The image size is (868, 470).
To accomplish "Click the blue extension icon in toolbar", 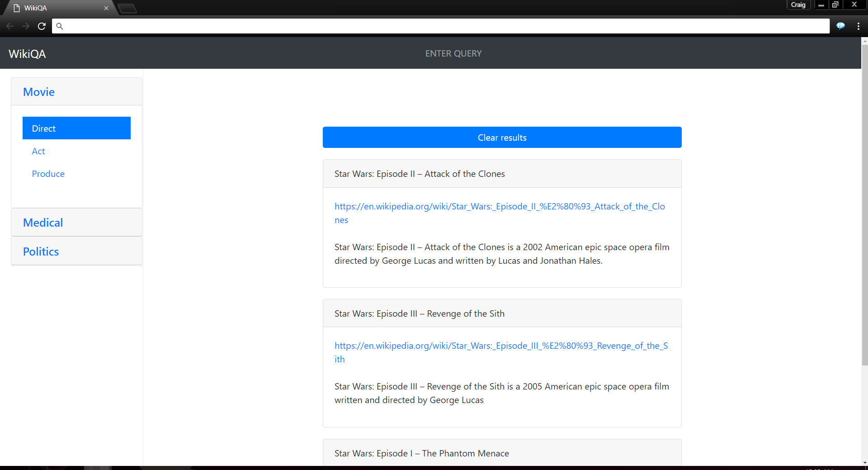I will [x=840, y=26].
